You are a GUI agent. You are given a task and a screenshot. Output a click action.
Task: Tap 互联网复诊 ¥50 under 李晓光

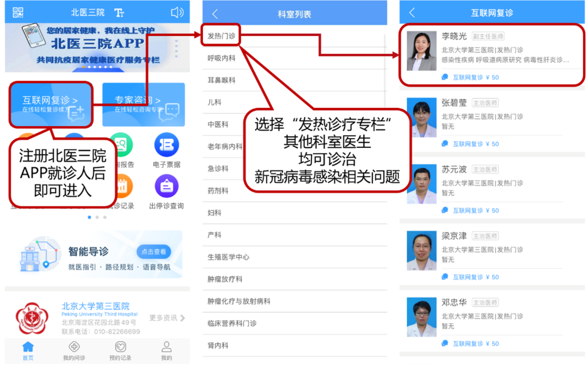[x=470, y=77]
